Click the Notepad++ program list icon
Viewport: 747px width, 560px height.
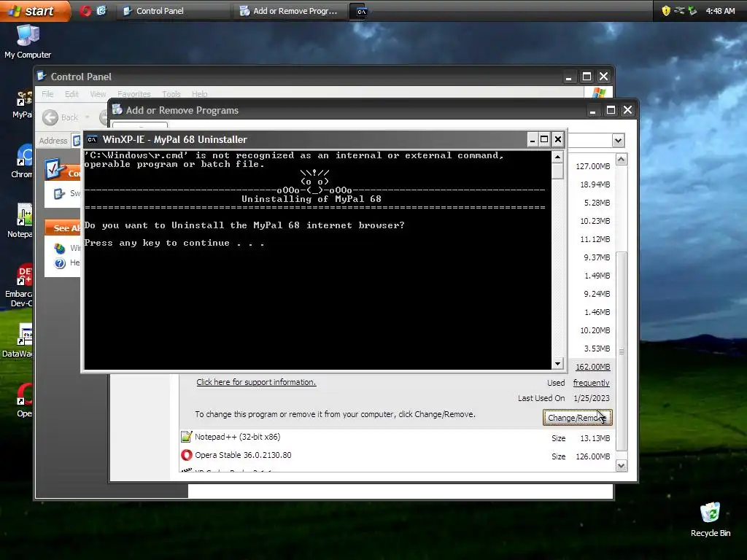[x=186, y=437]
